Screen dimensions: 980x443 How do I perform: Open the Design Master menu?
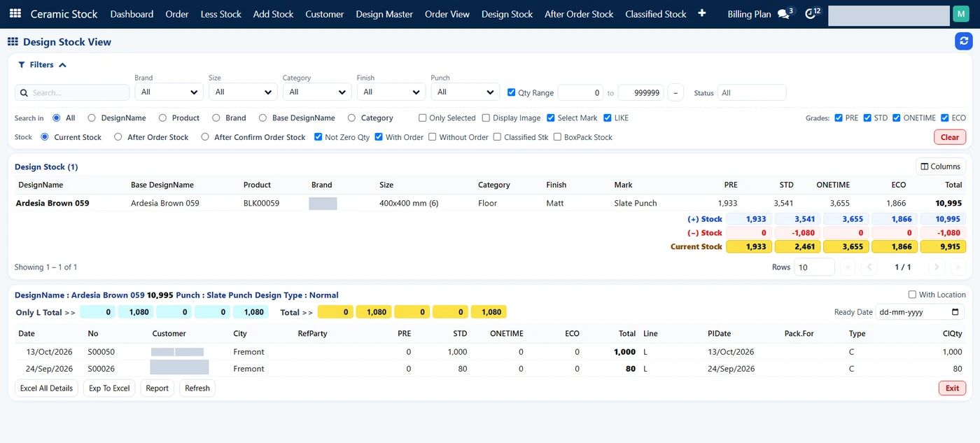384,14
